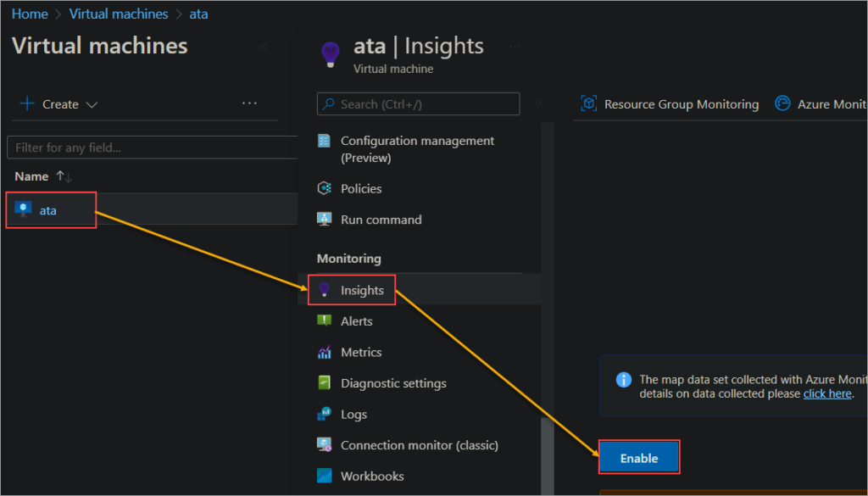Enable Insights for the ata VM
868x496 pixels.
(x=638, y=457)
